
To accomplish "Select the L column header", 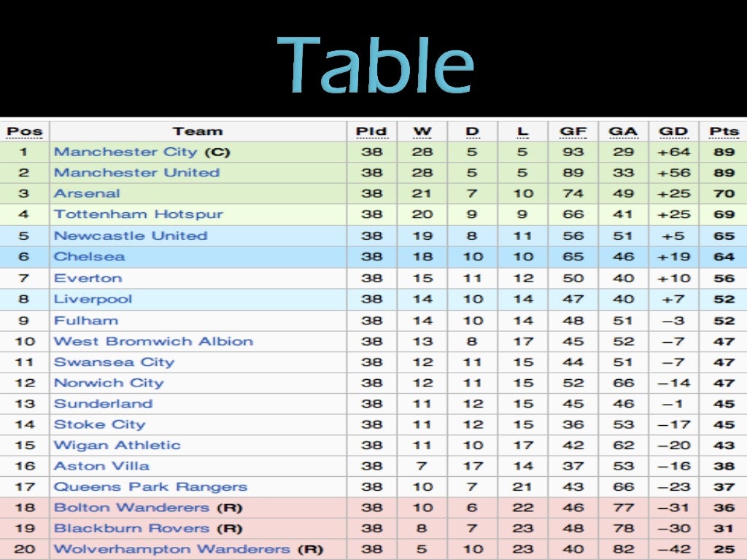I will pyautogui.click(x=522, y=132).
